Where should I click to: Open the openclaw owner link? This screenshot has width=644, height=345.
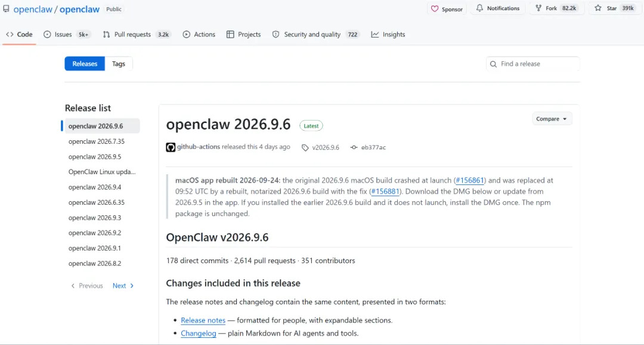[33, 9]
